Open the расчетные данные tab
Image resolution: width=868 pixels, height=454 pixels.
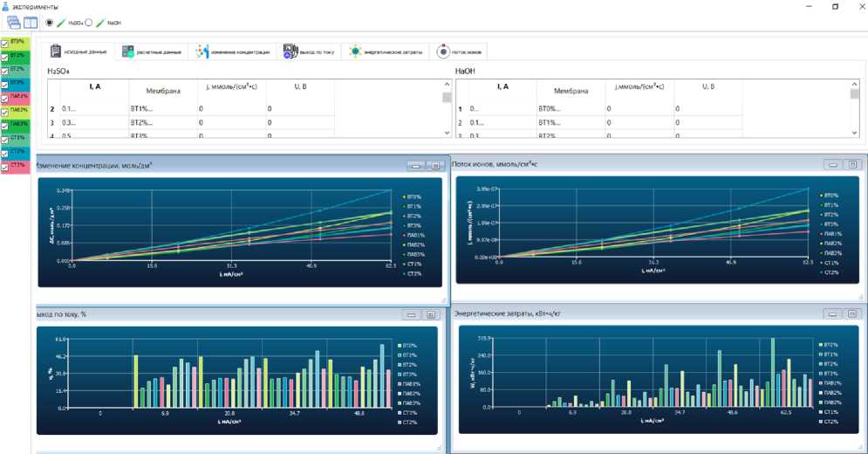(151, 52)
